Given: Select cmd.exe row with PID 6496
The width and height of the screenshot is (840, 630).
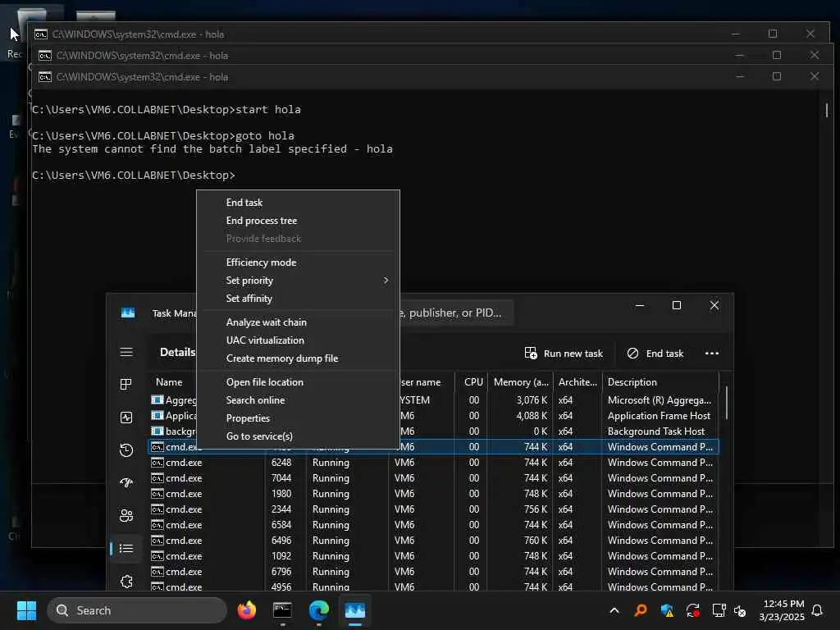Looking at the screenshot, I should [433, 540].
